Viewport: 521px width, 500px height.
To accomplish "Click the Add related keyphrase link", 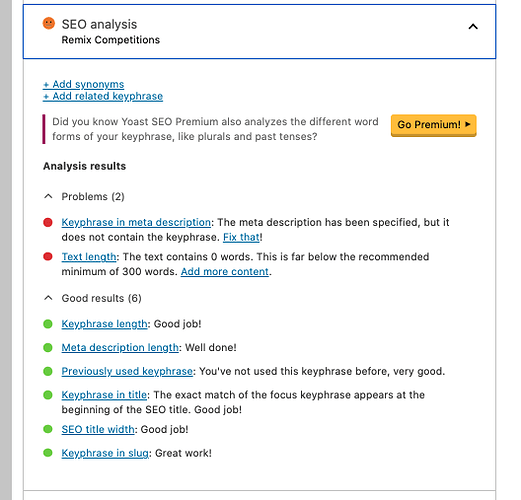I will point(103,96).
